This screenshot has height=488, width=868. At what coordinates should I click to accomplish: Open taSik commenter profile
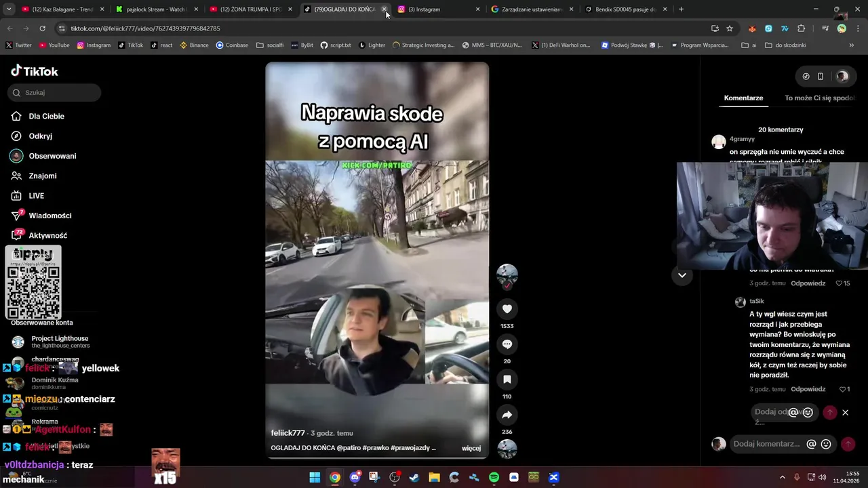(x=757, y=301)
